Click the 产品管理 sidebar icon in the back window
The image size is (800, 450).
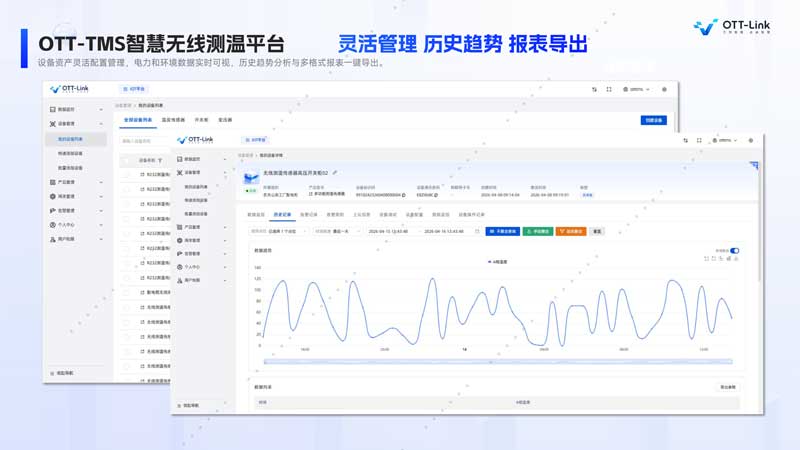coord(53,182)
